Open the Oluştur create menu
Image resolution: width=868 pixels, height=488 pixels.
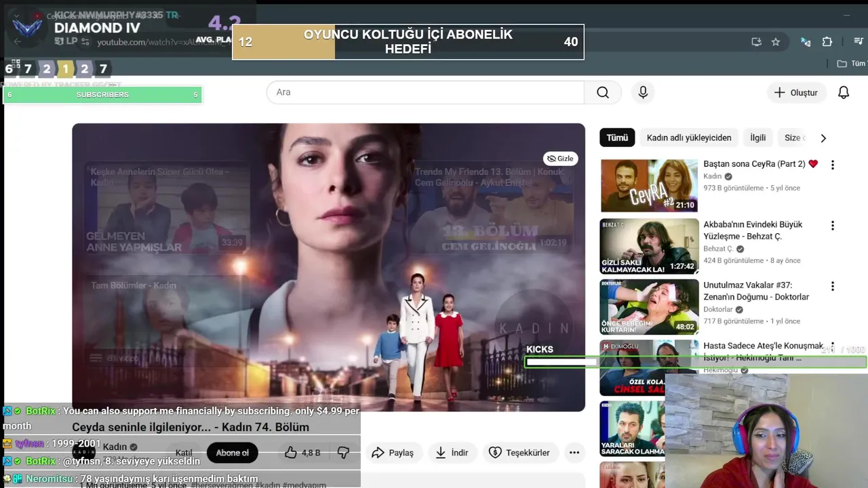point(797,92)
